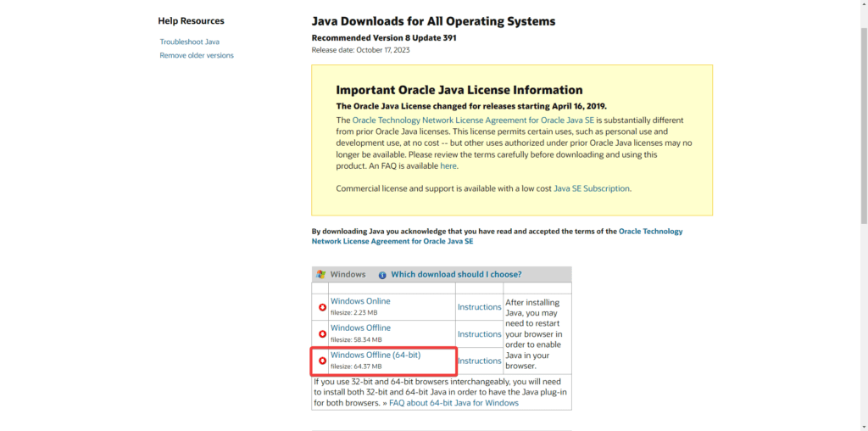
Task: Click the Windows logo icon in table header
Action: (320, 275)
